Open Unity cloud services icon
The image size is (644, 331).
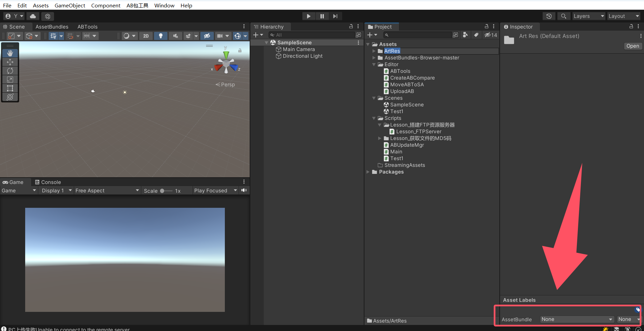click(33, 16)
